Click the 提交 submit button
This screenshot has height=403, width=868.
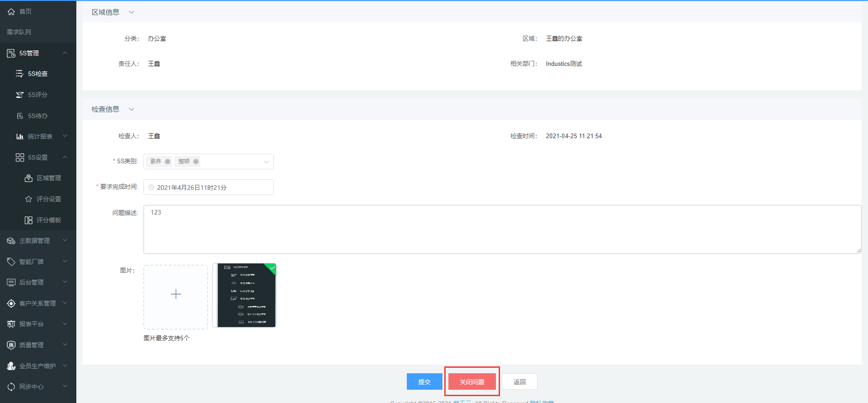pos(424,382)
